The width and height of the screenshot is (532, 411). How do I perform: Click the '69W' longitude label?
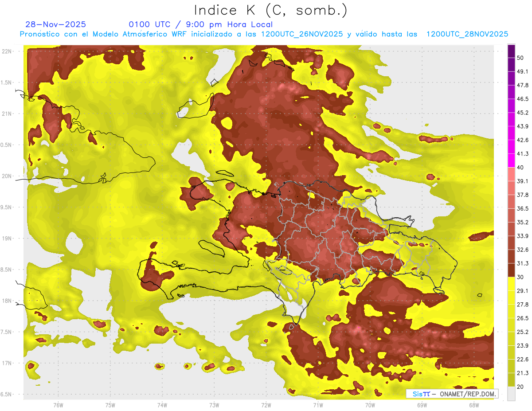click(x=422, y=405)
